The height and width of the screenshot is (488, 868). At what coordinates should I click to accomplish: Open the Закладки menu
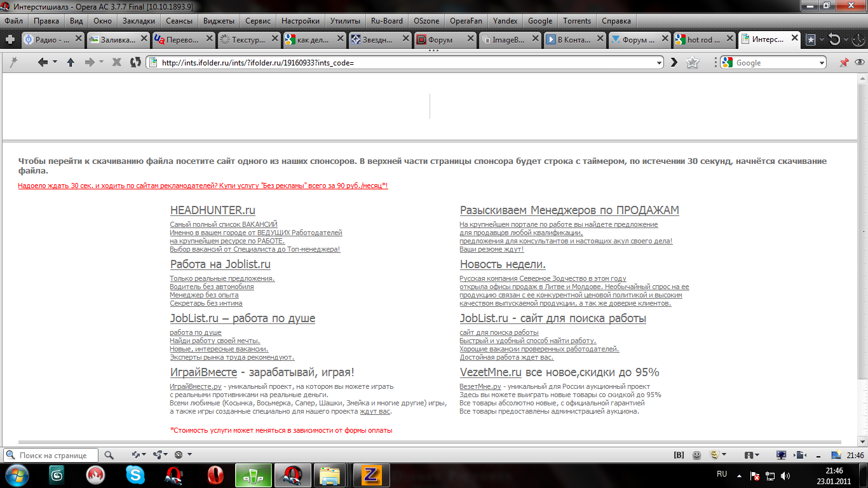(139, 20)
